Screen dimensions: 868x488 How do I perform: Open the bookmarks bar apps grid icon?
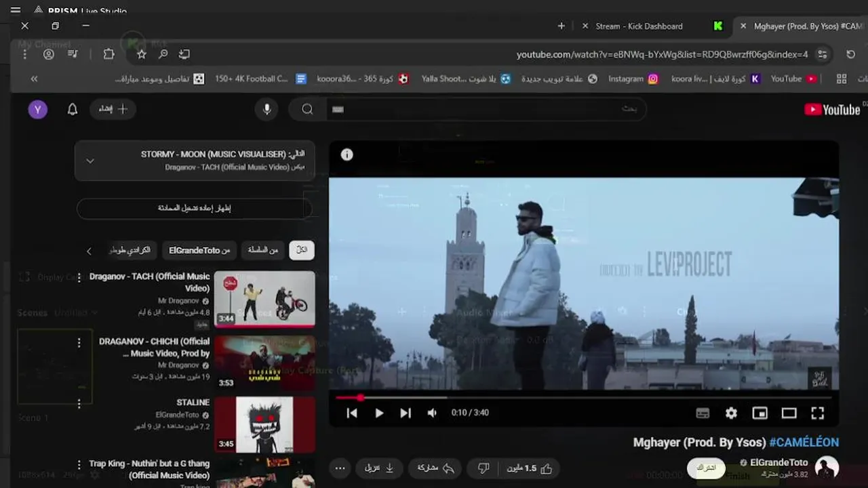tap(842, 79)
